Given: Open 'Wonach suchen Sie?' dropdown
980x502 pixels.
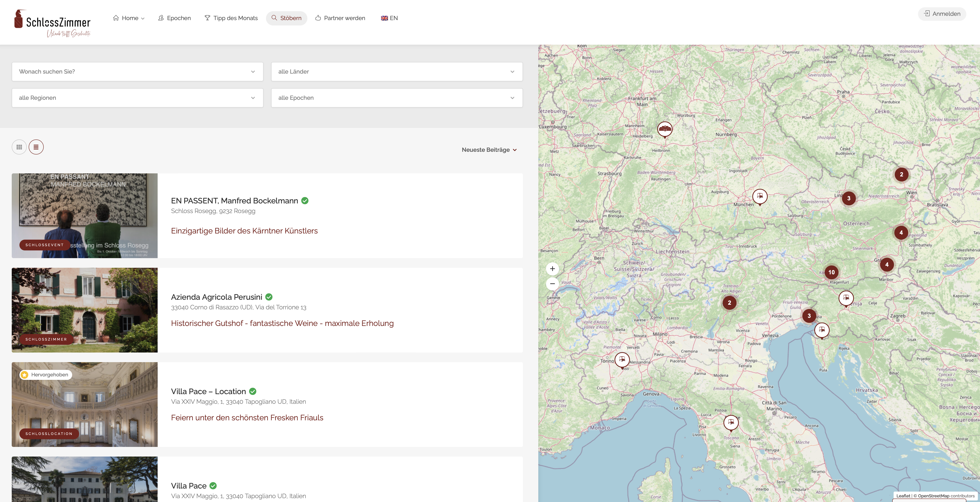Looking at the screenshot, I should point(137,72).
